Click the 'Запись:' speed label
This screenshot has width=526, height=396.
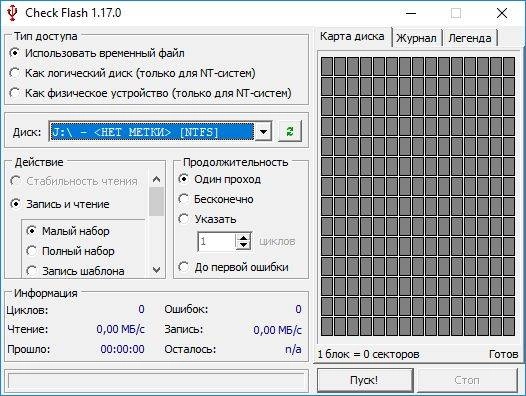[184, 329]
